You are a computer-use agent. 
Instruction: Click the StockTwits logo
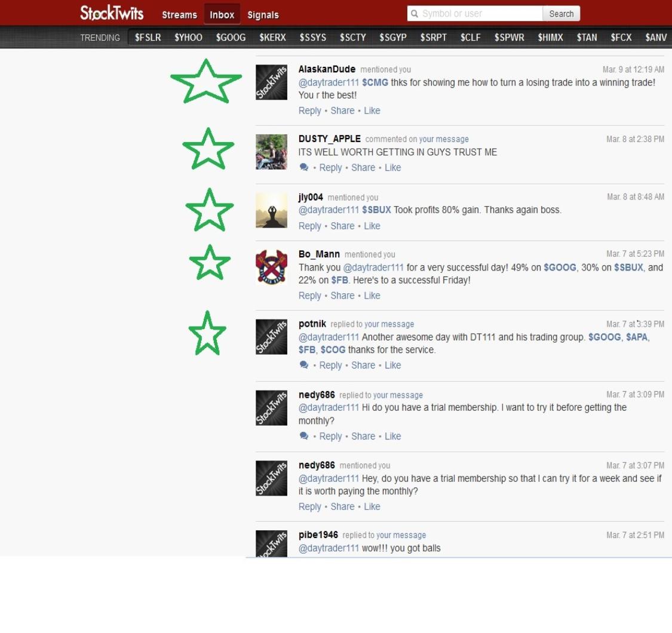pyautogui.click(x=112, y=13)
